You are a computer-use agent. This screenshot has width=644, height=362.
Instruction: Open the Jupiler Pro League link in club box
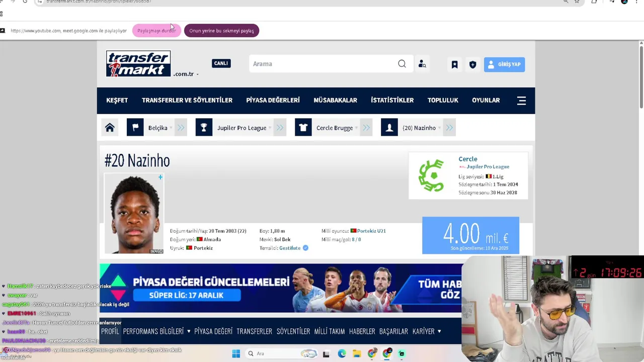click(488, 166)
